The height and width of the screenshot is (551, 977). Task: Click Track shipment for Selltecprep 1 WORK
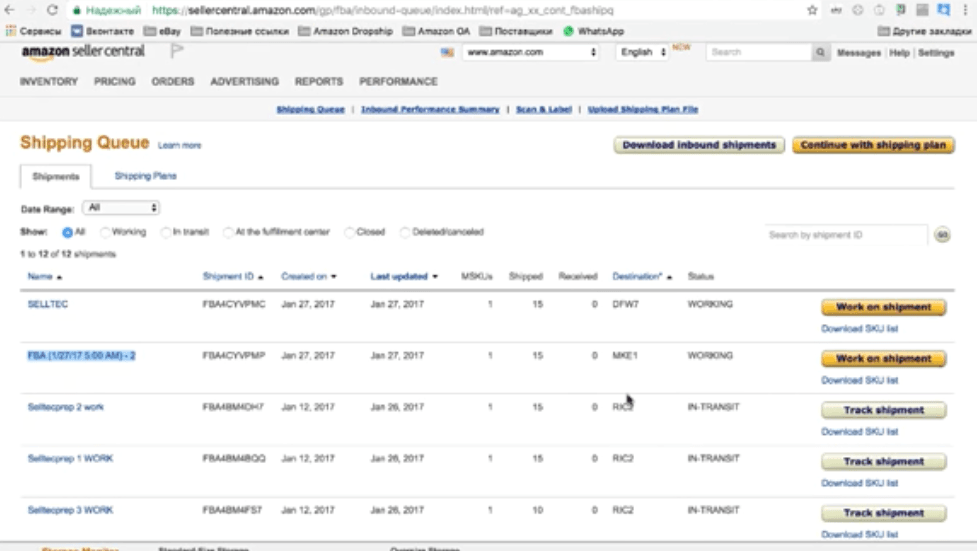(x=884, y=462)
